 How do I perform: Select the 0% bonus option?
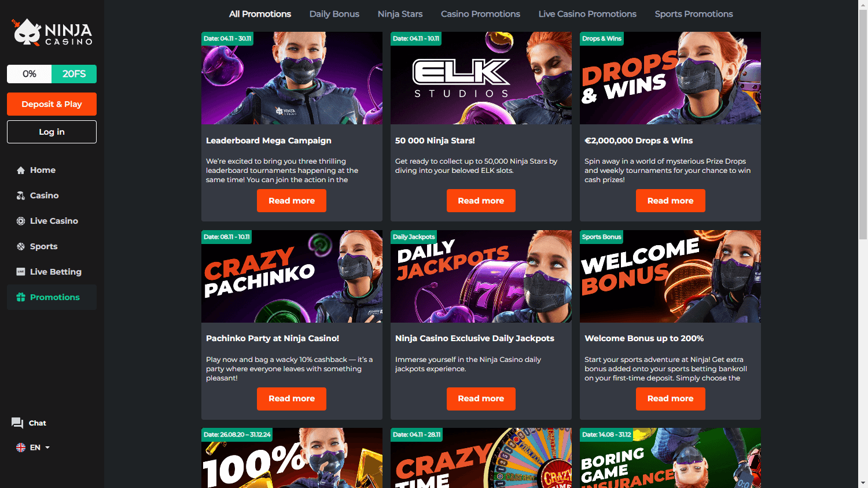pyautogui.click(x=30, y=74)
